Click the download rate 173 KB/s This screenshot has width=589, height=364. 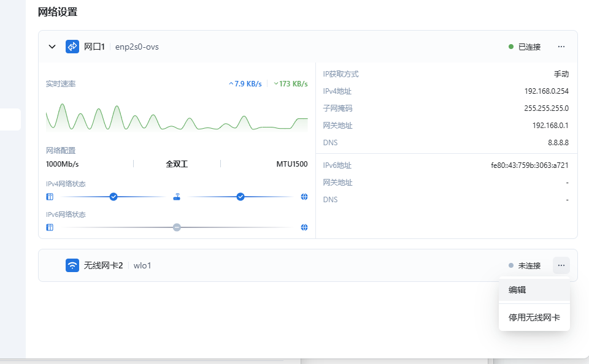tap(291, 84)
